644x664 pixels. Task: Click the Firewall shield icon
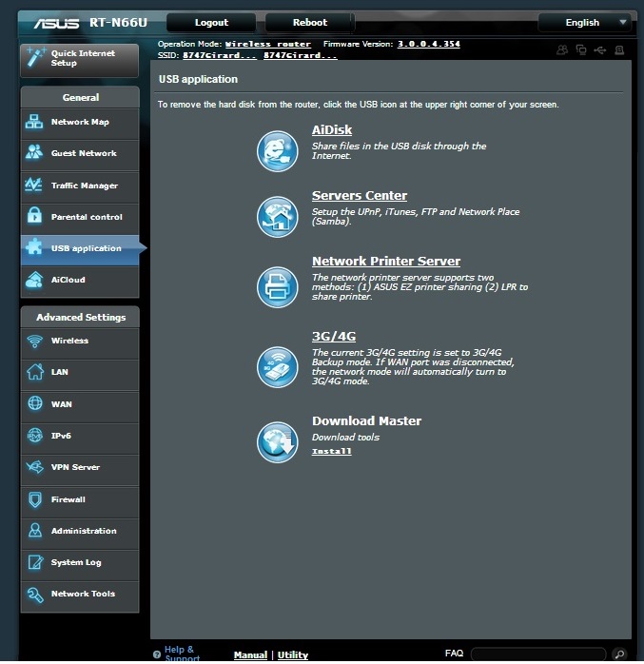34,499
